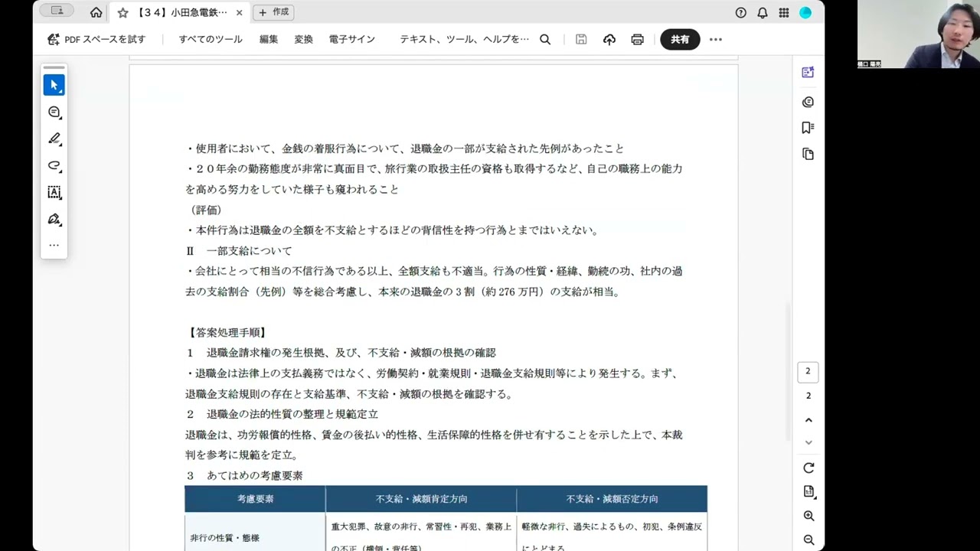Select the text box tool
Screen dimensions: 980x551
pyautogui.click(x=54, y=192)
